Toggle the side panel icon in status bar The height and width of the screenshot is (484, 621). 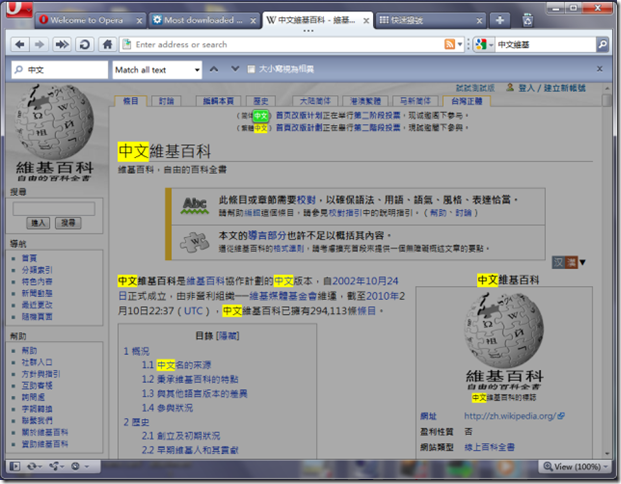15,466
